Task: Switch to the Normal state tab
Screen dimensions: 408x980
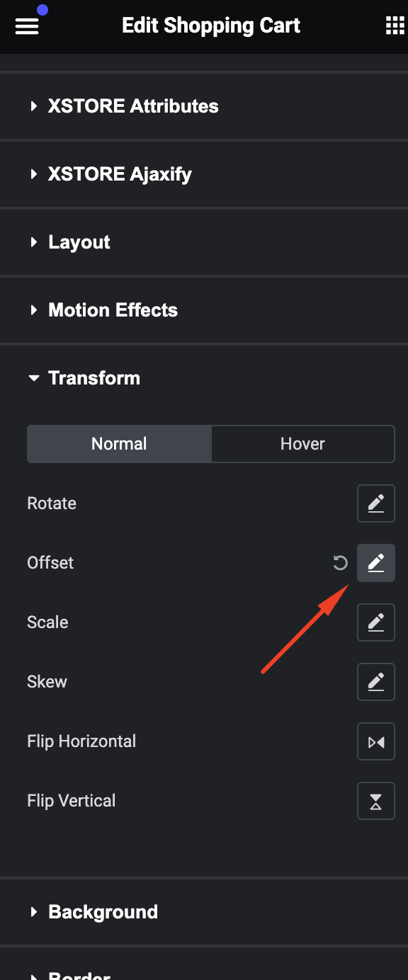Action: coord(119,444)
